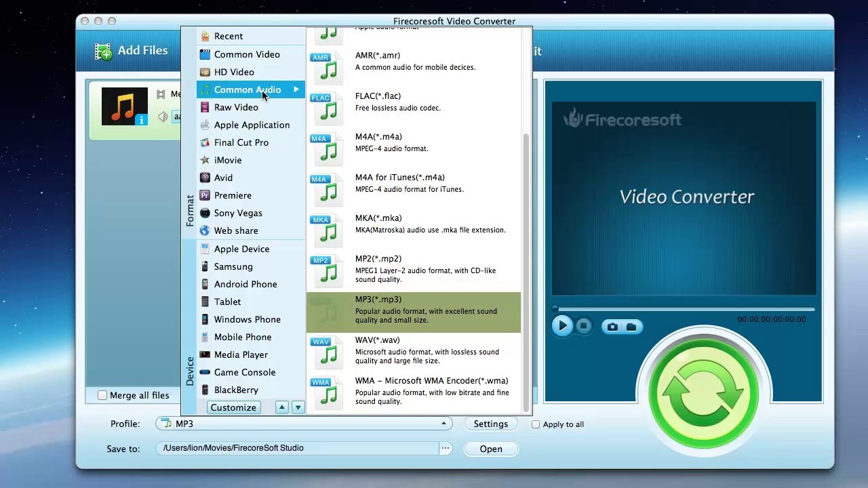Click the Settings button
Screen dimensions: 868x488
coord(491,424)
